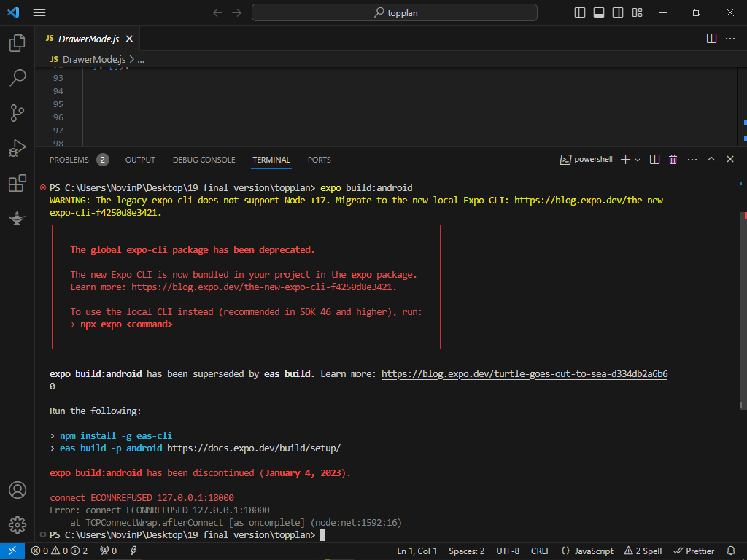
Task: Switch to the PORTS tab
Action: [x=320, y=160]
